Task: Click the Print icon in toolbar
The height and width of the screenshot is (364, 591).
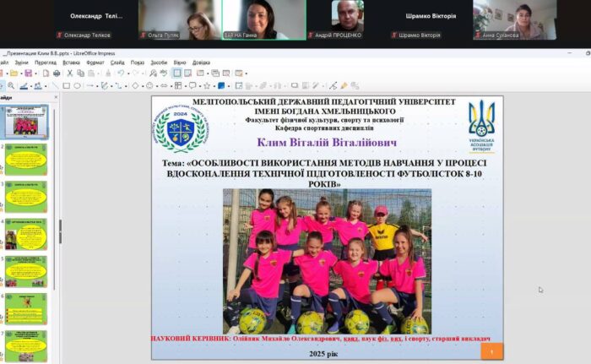Action: coord(56,73)
